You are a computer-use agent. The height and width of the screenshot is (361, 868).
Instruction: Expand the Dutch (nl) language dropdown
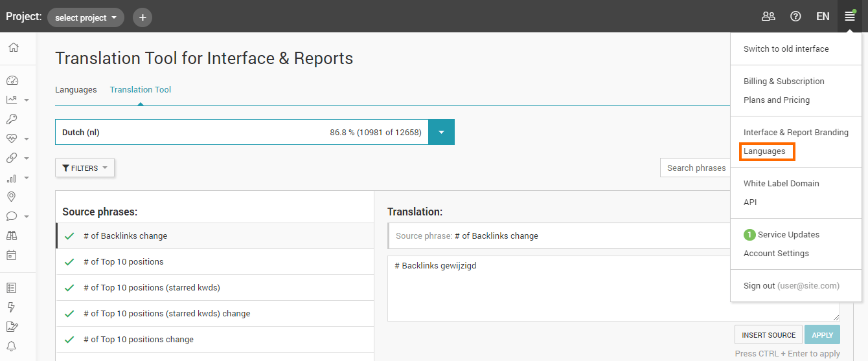(441, 132)
